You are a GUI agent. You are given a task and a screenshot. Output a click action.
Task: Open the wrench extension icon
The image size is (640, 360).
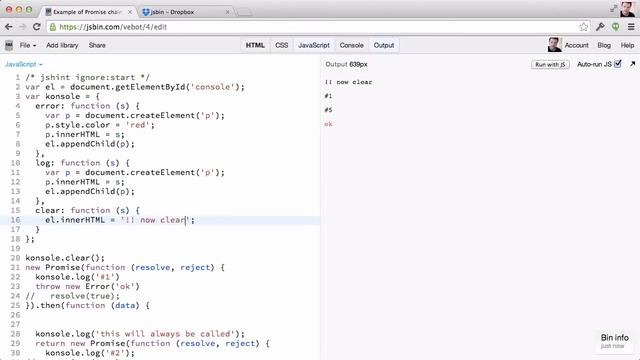pyautogui.click(x=600, y=27)
